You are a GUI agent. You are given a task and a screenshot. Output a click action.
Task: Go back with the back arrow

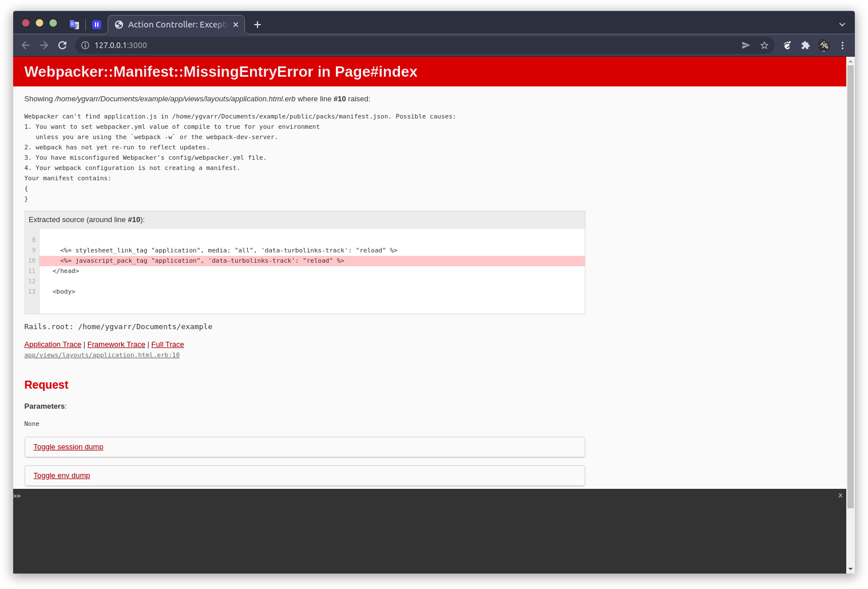(26, 45)
